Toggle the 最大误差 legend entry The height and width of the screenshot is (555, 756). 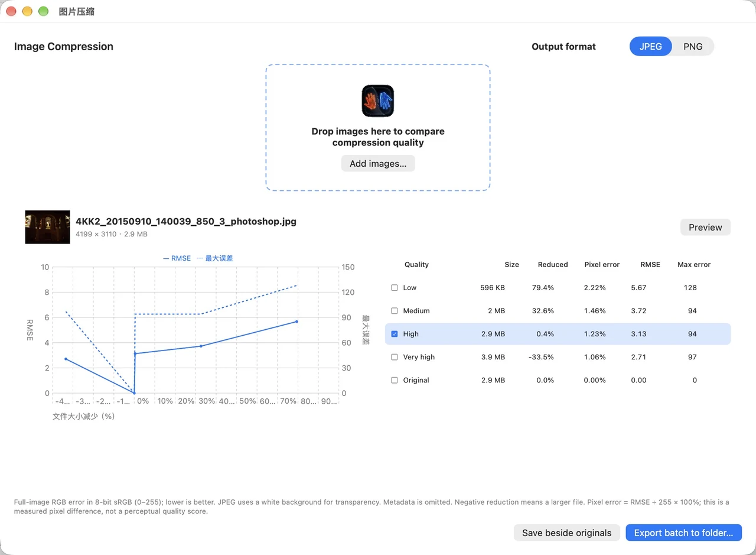(x=215, y=258)
